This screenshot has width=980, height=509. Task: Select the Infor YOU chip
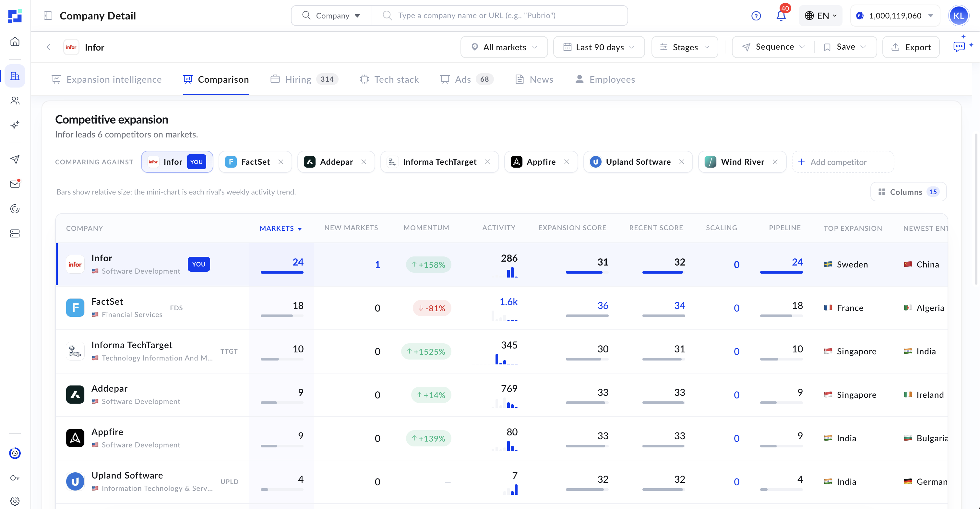[x=177, y=162]
